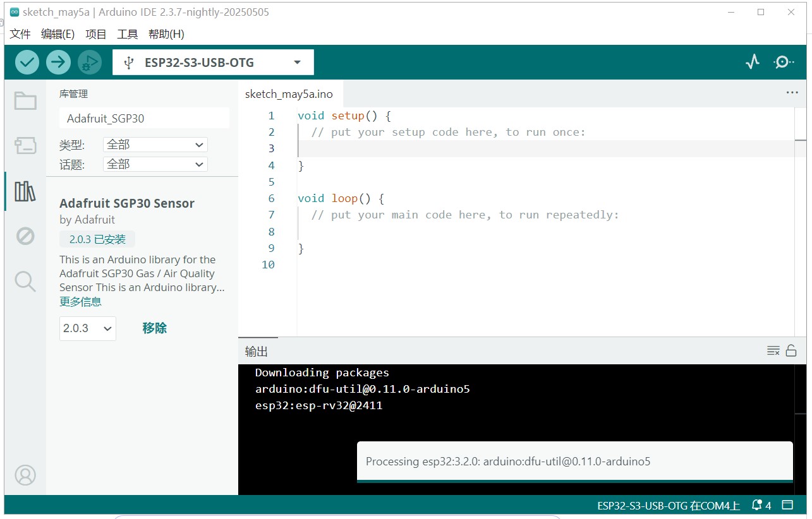Screen dimensions: 812x519
Task: Click line number 10 in gutter
Action: [268, 265]
